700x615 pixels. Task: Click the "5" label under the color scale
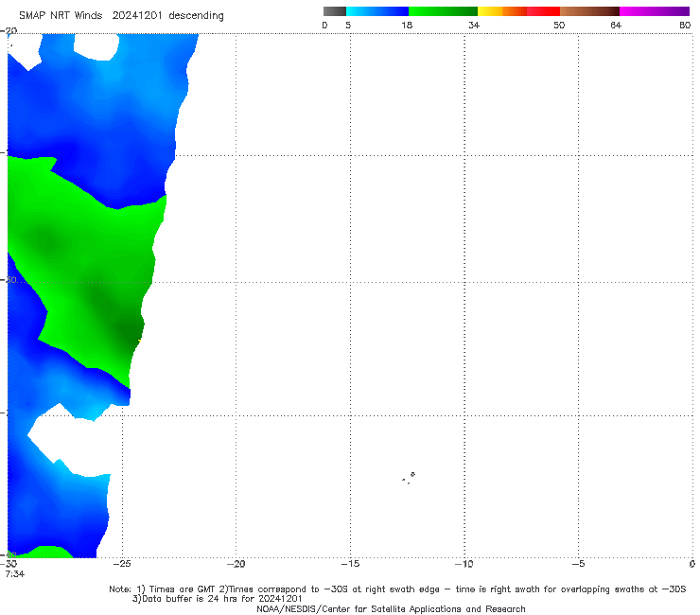(348, 25)
